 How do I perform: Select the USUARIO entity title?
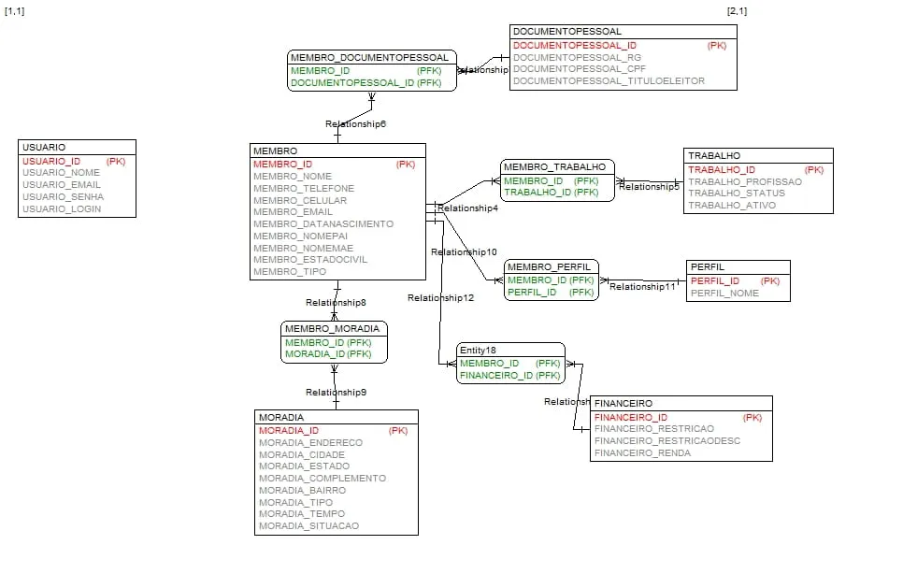tap(44, 148)
